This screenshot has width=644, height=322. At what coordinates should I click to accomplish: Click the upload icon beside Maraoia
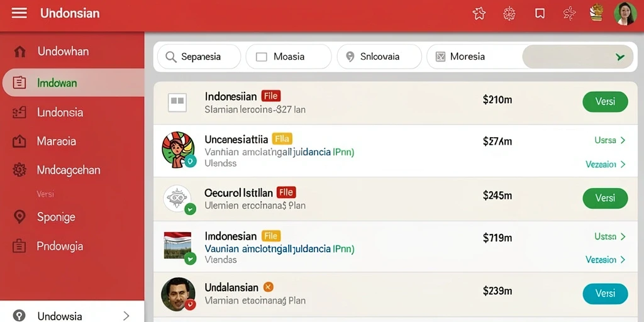19,142
